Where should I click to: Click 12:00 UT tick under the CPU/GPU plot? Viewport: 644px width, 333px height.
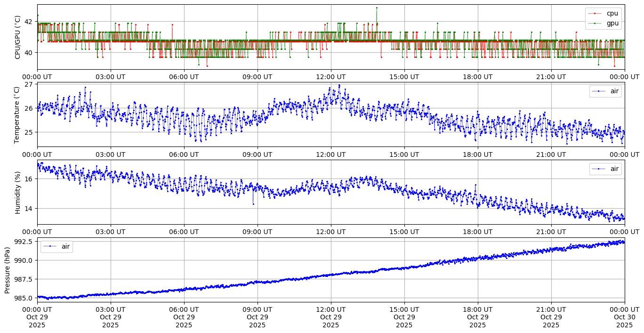(330, 77)
